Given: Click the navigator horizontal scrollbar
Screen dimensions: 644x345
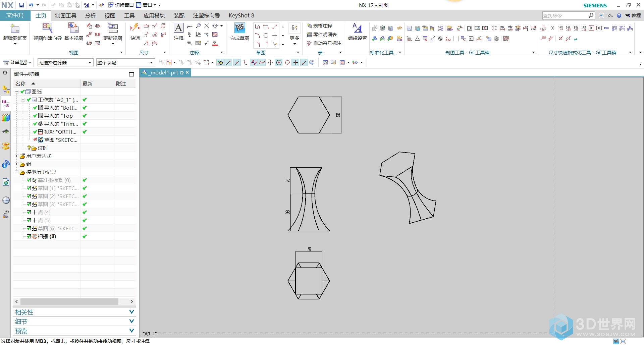Looking at the screenshot, I should click(x=69, y=302).
